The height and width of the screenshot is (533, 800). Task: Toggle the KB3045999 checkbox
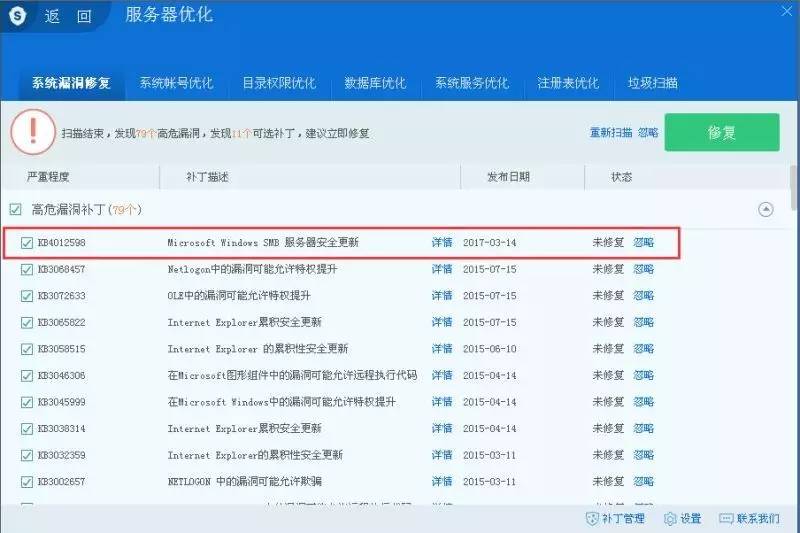click(27, 402)
